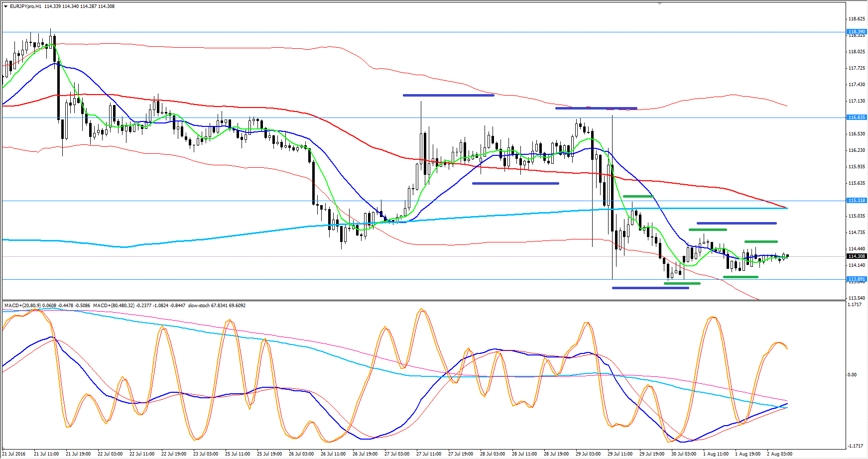Image resolution: width=868 pixels, height=459 pixels.
Task: Click the 118.625 value on the price scale
Action: [857, 19]
